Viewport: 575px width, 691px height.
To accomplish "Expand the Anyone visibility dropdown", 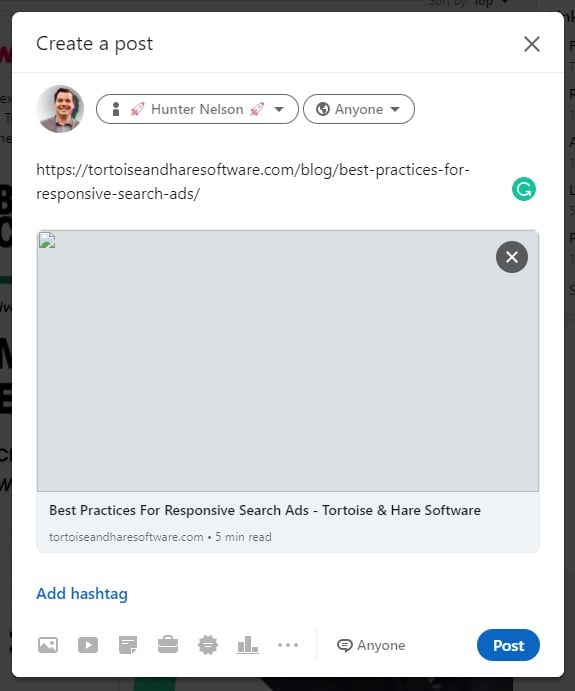I will (x=359, y=109).
